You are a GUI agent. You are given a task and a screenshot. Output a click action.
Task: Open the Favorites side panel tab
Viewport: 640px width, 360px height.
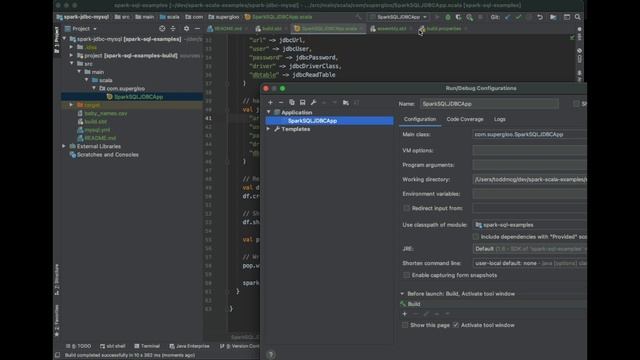(57, 320)
